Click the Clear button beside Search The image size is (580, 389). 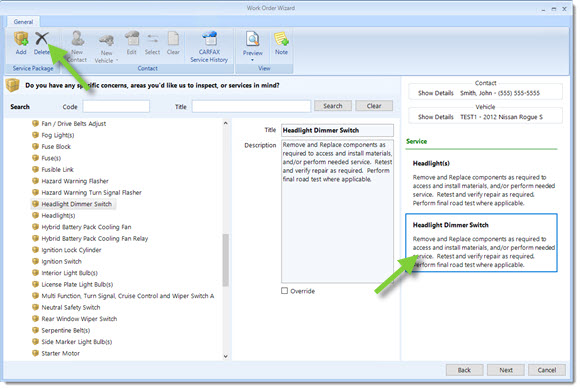(374, 106)
